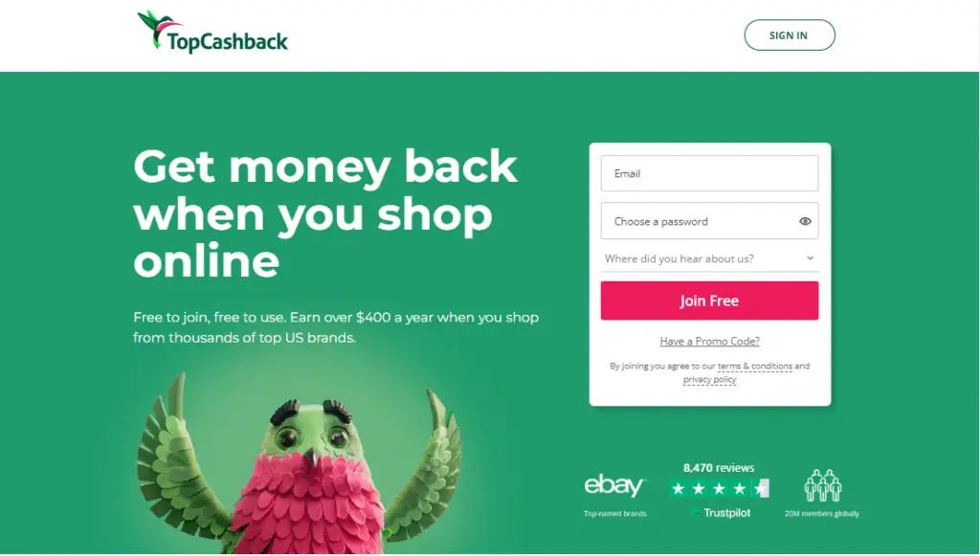The height and width of the screenshot is (556, 980).
Task: Open the Have a Promo Code link
Action: (x=709, y=341)
